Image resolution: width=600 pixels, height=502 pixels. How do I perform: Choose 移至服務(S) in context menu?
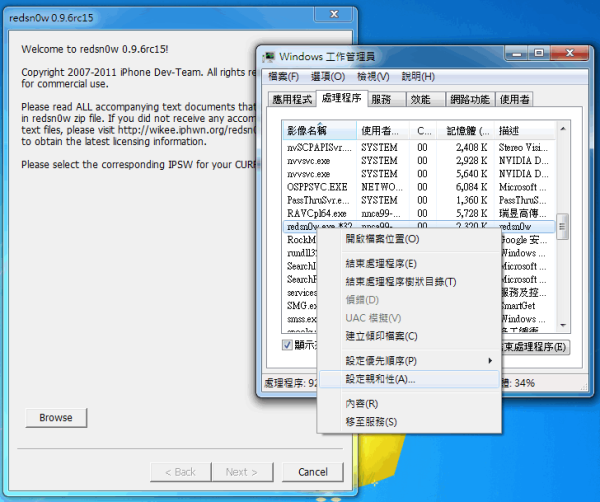coord(409,422)
